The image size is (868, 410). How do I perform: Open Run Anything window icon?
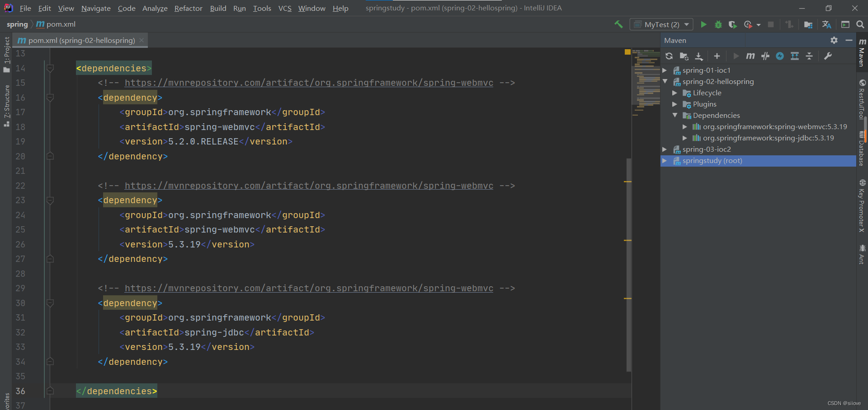tap(845, 24)
